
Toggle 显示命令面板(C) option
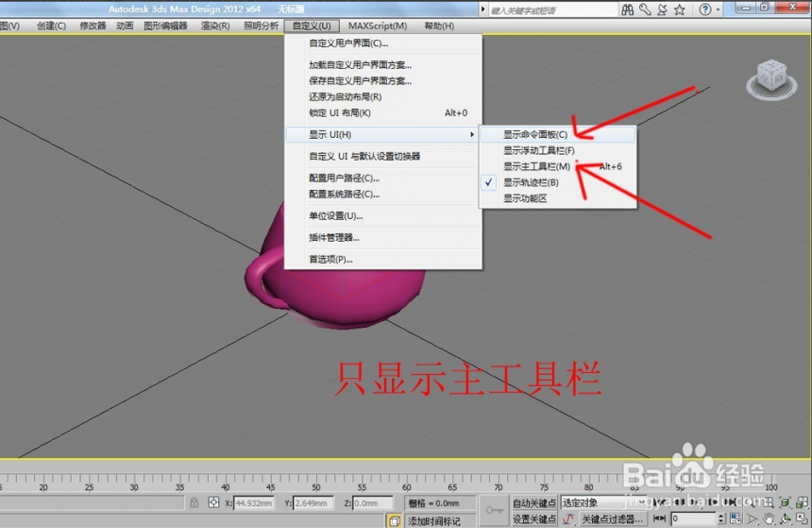coord(558,135)
